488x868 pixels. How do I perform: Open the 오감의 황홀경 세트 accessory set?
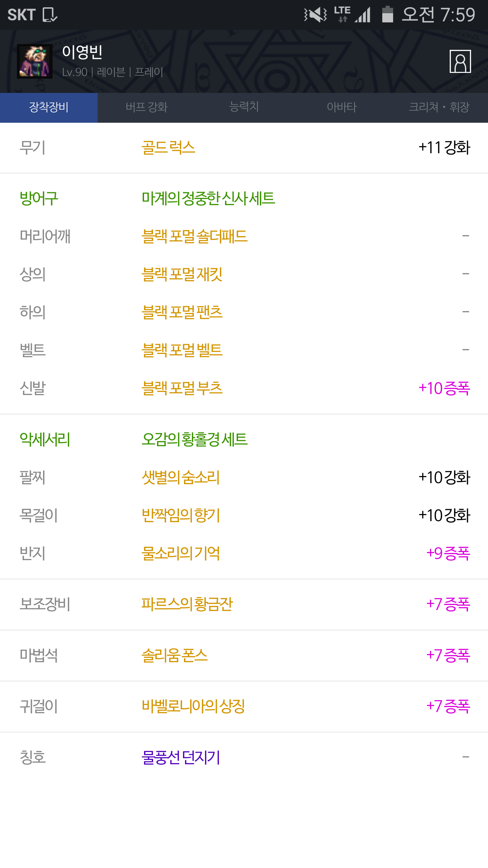[x=195, y=439]
